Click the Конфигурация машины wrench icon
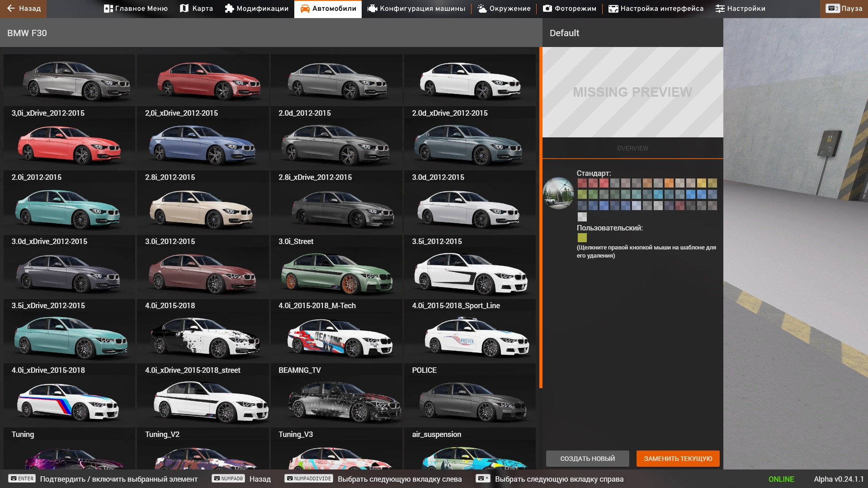 [371, 8]
